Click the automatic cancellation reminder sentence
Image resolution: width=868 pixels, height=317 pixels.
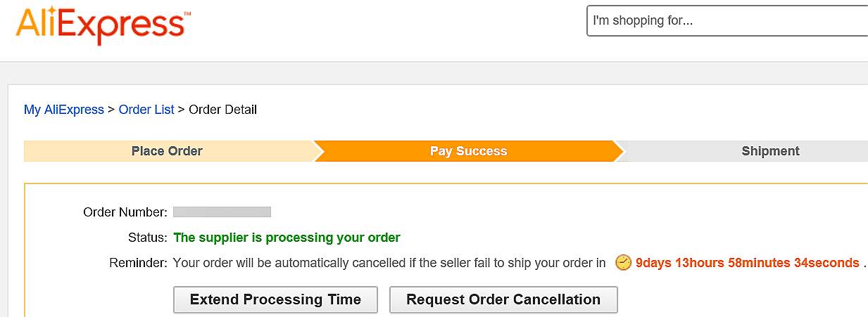tap(389, 263)
